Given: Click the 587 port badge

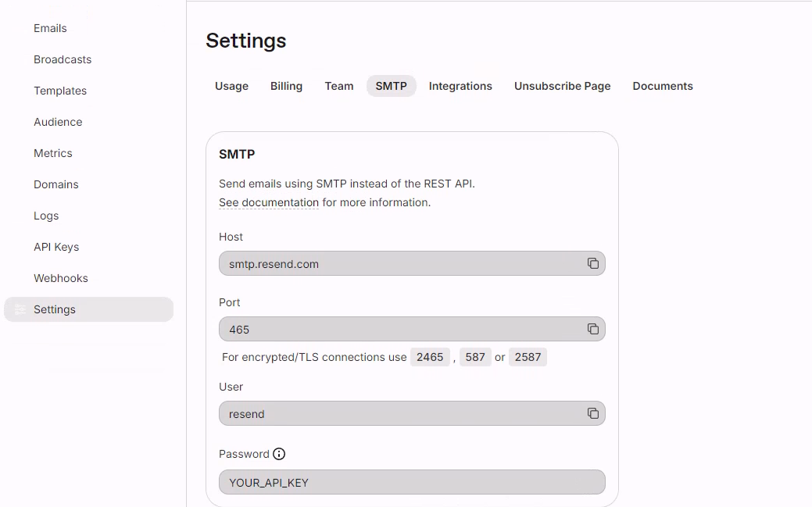Looking at the screenshot, I should (475, 357).
